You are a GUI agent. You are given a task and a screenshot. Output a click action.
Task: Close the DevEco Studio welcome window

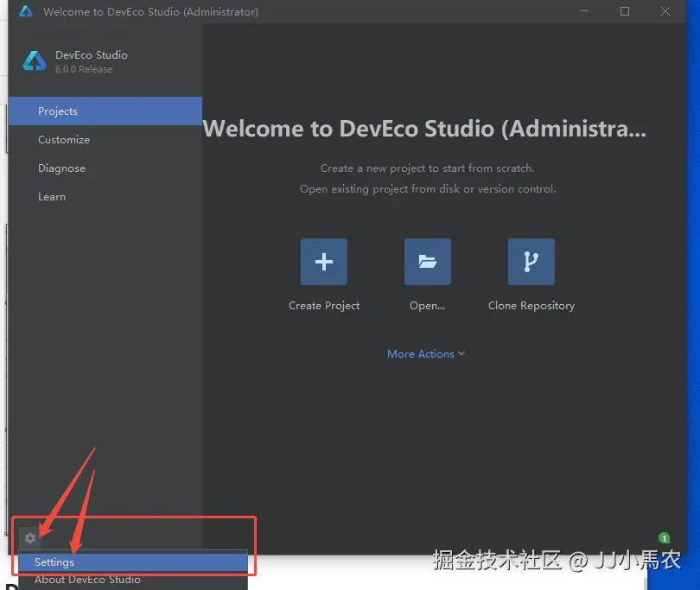665,11
